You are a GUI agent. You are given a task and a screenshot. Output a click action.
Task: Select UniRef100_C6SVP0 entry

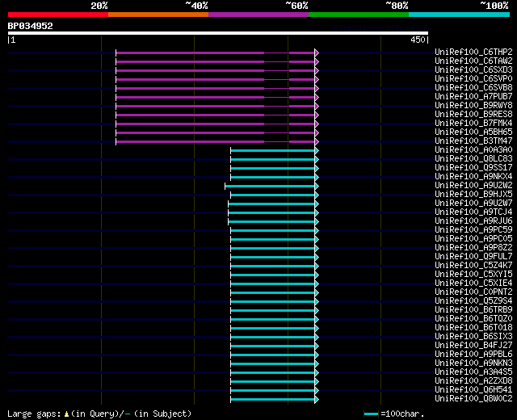pos(473,79)
